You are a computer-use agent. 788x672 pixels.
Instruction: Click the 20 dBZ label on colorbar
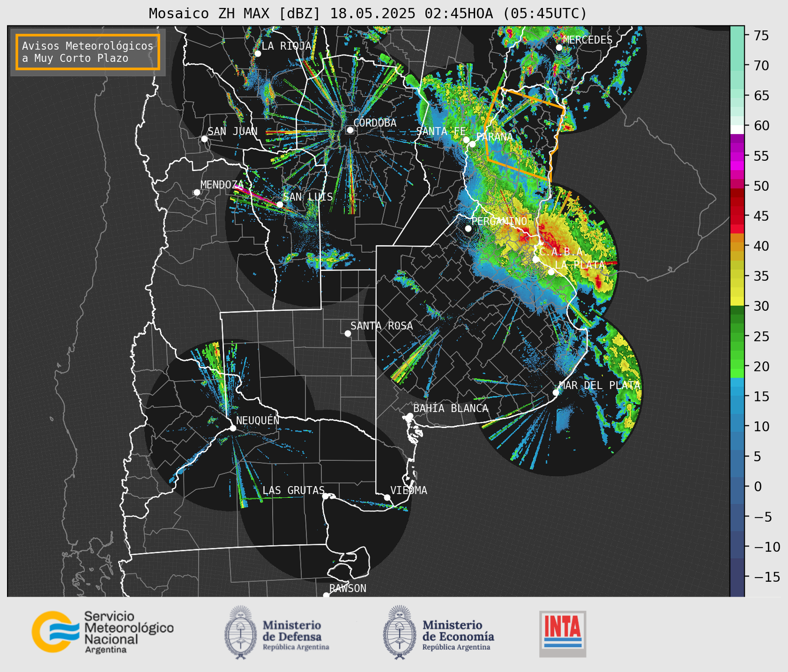[761, 366]
